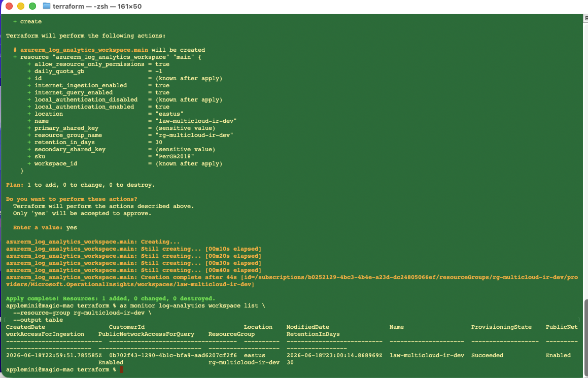
Task: Click 'Still creating... [00m20s elapsed]' line
Action: coord(133,256)
